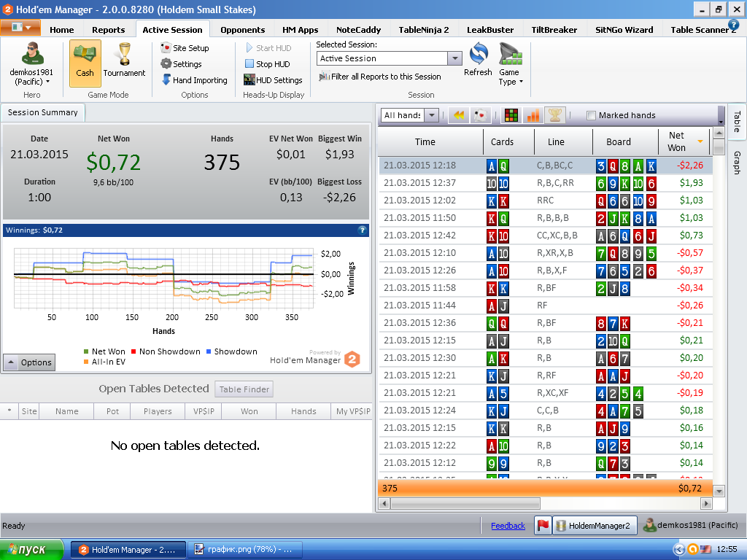Open Hand Importing
747x560 pixels.
coord(194,80)
